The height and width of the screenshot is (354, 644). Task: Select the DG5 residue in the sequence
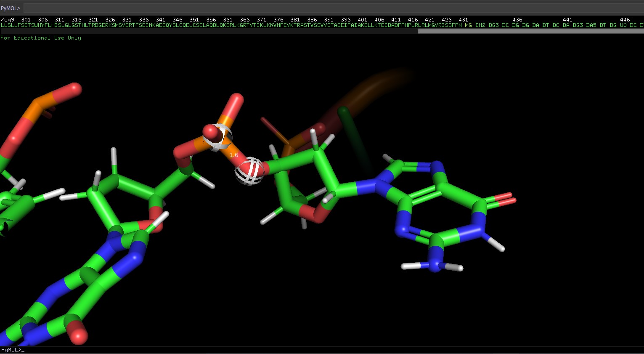pyautogui.click(x=493, y=25)
